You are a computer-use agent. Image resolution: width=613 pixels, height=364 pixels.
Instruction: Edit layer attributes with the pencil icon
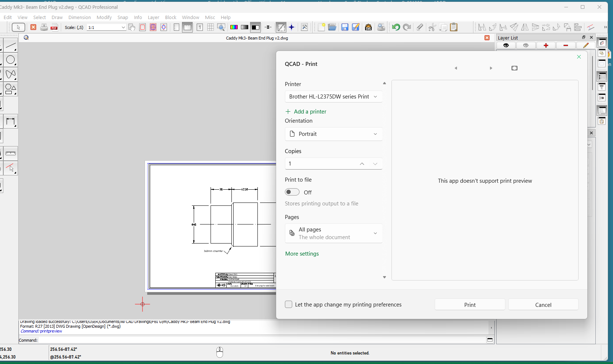coord(585,45)
